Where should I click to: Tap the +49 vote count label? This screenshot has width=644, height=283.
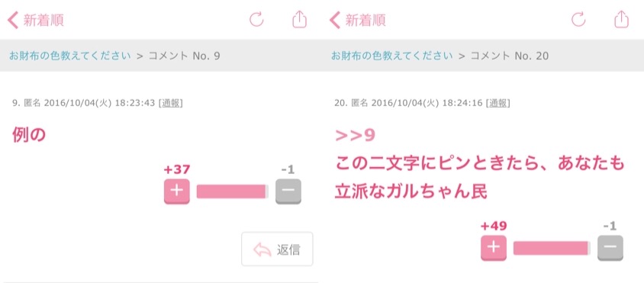coord(493,226)
